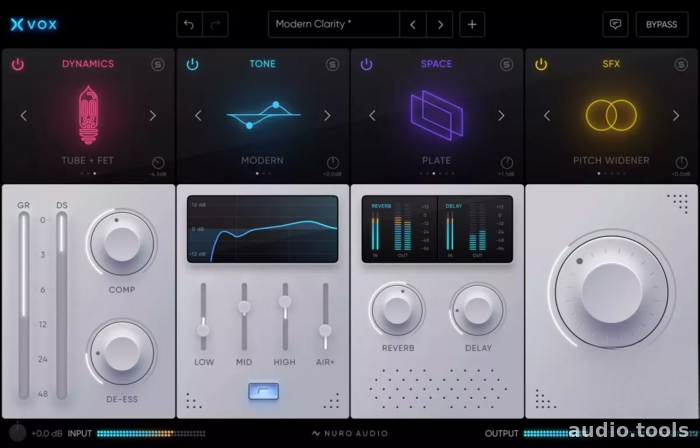
Task: Open the comment feedback icon
Action: [x=615, y=25]
